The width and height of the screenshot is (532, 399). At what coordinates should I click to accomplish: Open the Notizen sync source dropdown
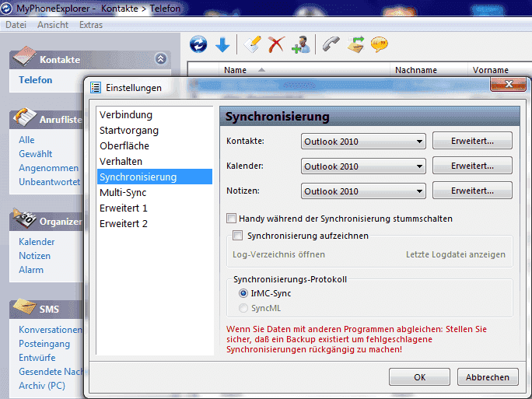(x=363, y=191)
